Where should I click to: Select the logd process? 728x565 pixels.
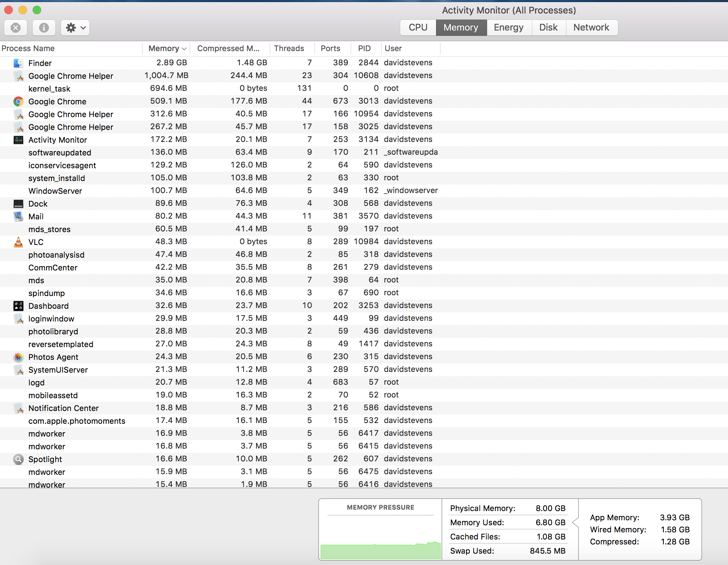point(364,382)
